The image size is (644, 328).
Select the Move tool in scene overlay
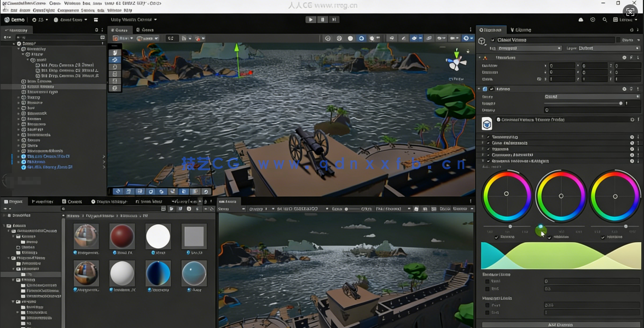pos(115,60)
